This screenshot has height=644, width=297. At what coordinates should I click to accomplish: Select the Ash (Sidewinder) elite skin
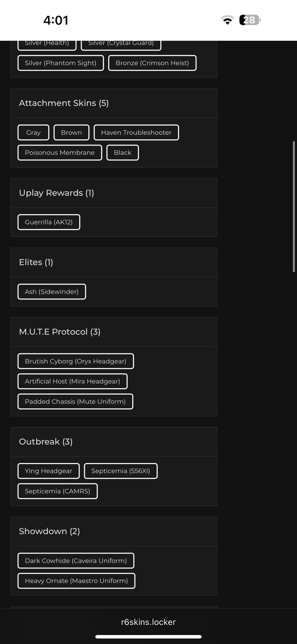(52, 292)
